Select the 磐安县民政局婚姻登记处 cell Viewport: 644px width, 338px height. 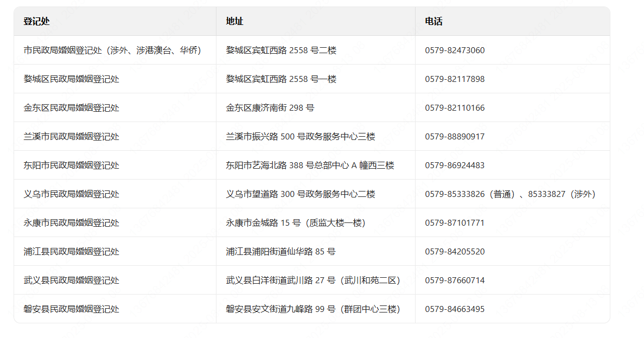115,309
